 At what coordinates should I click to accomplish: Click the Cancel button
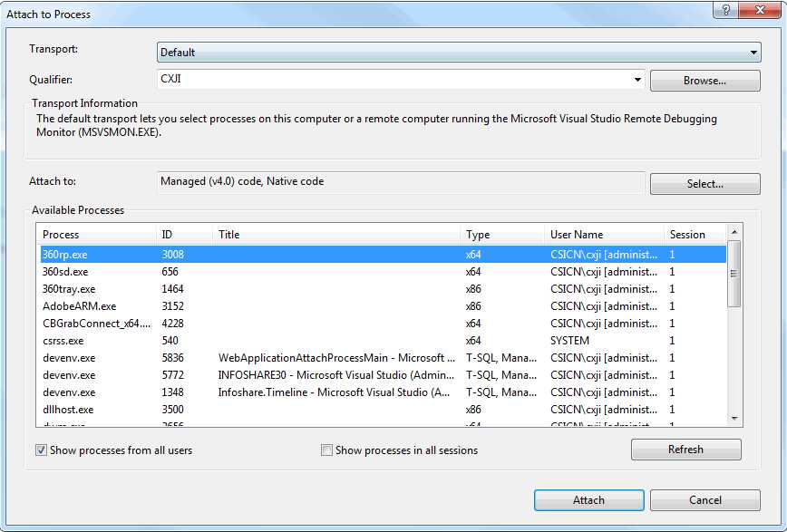coord(704,500)
